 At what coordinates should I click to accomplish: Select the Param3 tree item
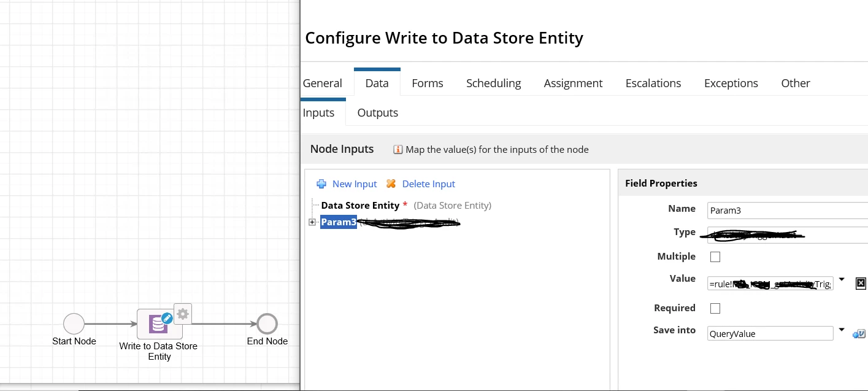tap(339, 222)
